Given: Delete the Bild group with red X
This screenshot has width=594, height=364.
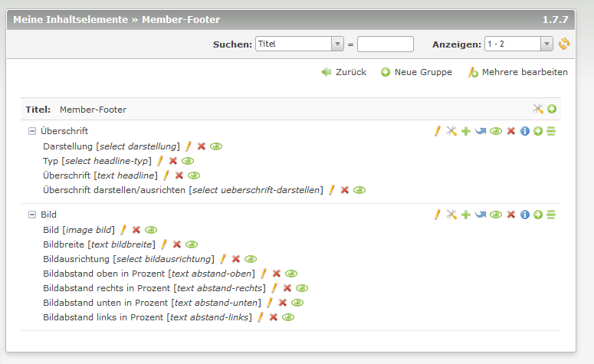Looking at the screenshot, I should 511,215.
